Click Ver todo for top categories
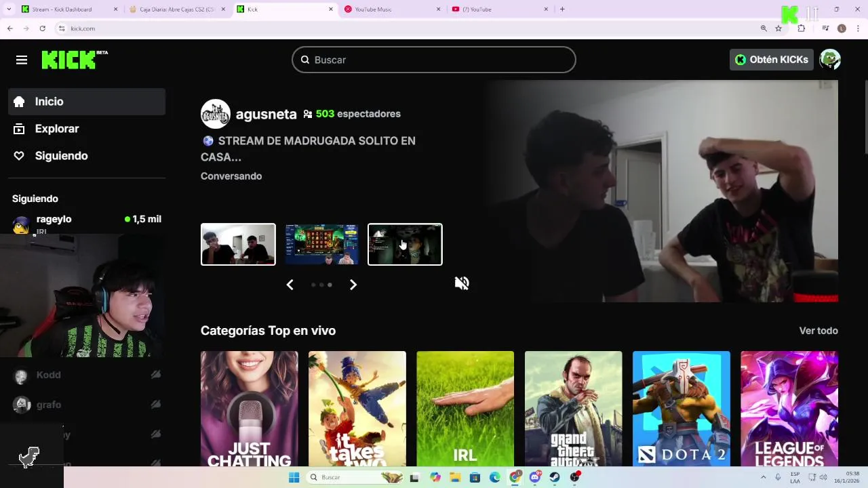 coord(818,331)
